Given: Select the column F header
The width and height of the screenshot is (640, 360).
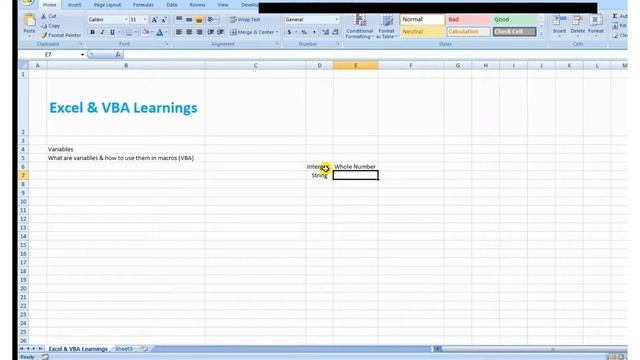Looking at the screenshot, I should pyautogui.click(x=411, y=65).
